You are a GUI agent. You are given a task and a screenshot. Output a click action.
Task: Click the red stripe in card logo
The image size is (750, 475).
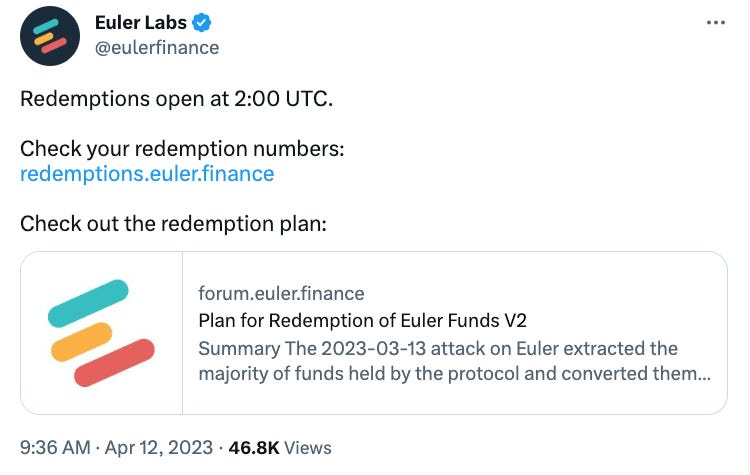[114, 363]
